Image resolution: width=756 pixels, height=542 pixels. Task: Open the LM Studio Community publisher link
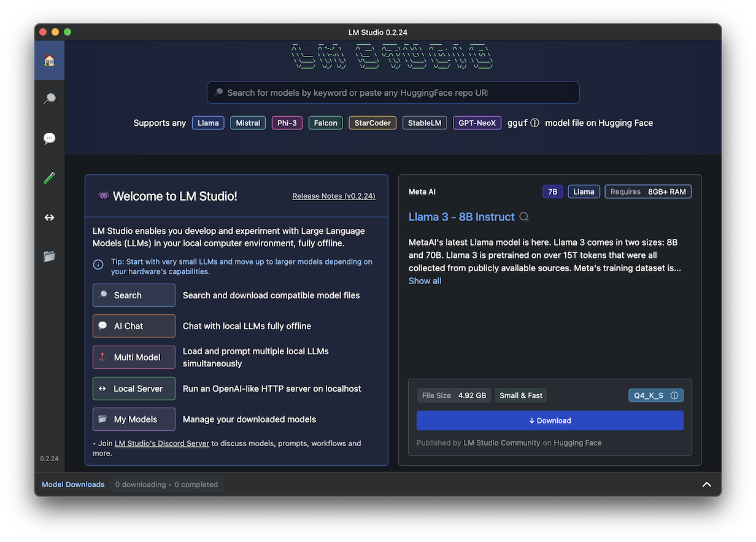click(502, 443)
